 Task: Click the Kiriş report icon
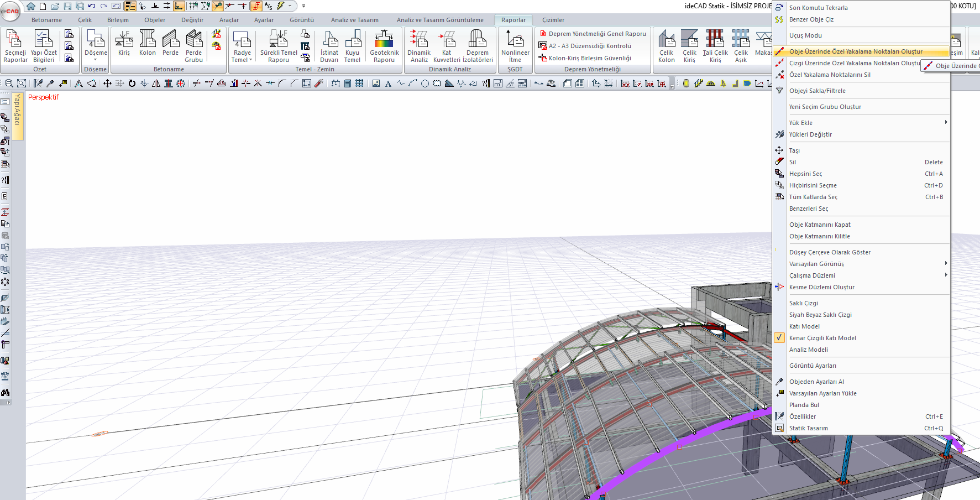click(124, 43)
